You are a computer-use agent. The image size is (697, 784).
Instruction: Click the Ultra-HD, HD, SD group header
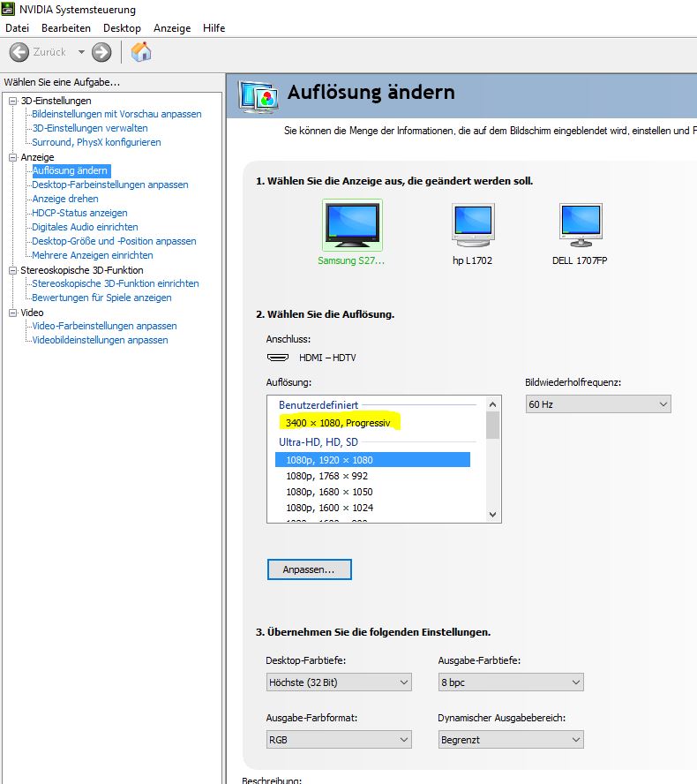point(319,442)
